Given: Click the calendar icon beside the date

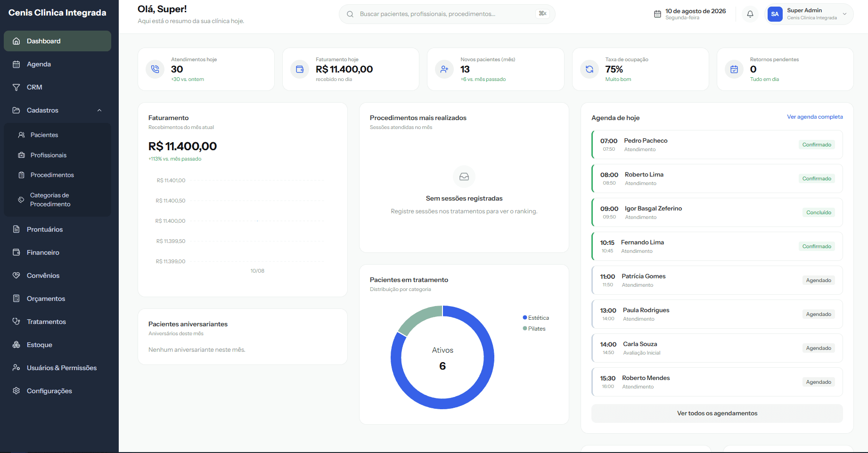Looking at the screenshot, I should click(x=657, y=14).
